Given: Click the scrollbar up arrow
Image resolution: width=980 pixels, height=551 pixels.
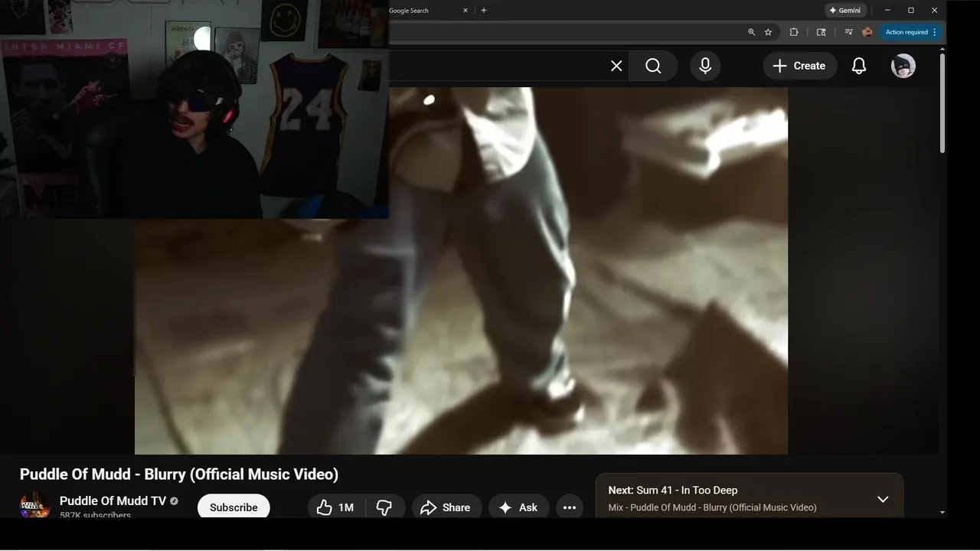Looking at the screenshot, I should click(942, 48).
